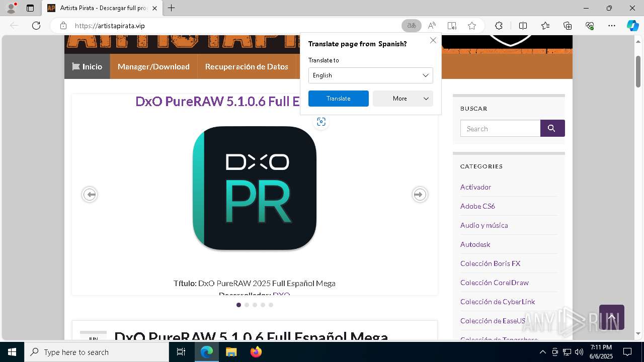
Task: Select the fourth slider pagination dot
Action: coord(263,305)
